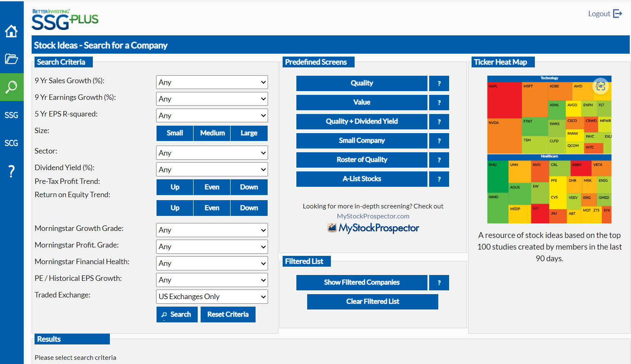Set Return on Equity Trend to Up
The height and width of the screenshot is (364, 631).
(x=175, y=208)
